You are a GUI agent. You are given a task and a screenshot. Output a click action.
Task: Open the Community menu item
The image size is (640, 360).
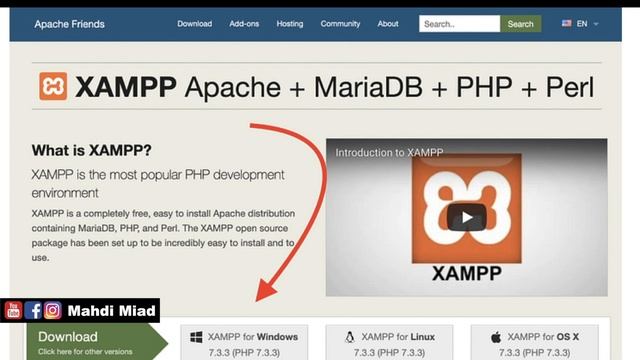pos(340,24)
